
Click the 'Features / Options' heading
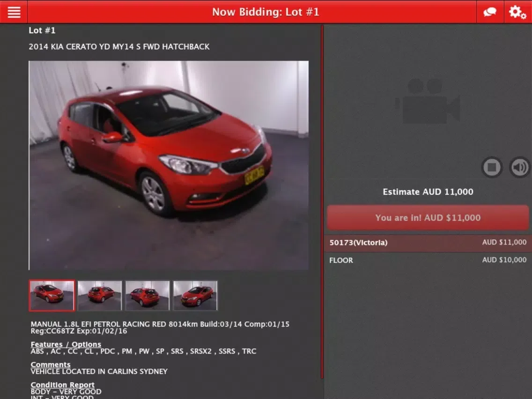click(x=66, y=344)
